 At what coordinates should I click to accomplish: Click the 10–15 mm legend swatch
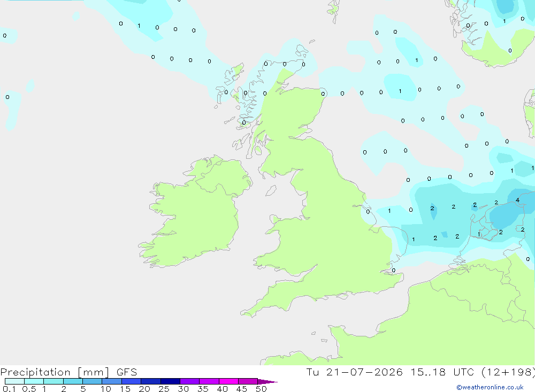(112, 381)
